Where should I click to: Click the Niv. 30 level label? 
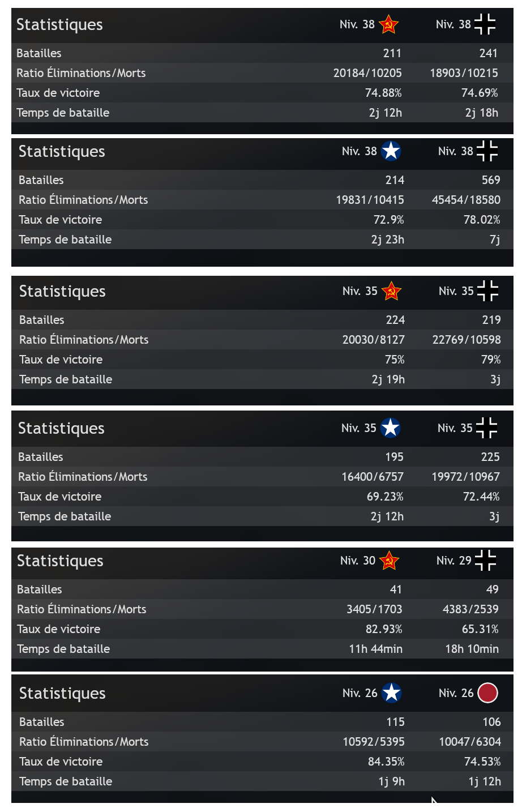[x=358, y=561]
